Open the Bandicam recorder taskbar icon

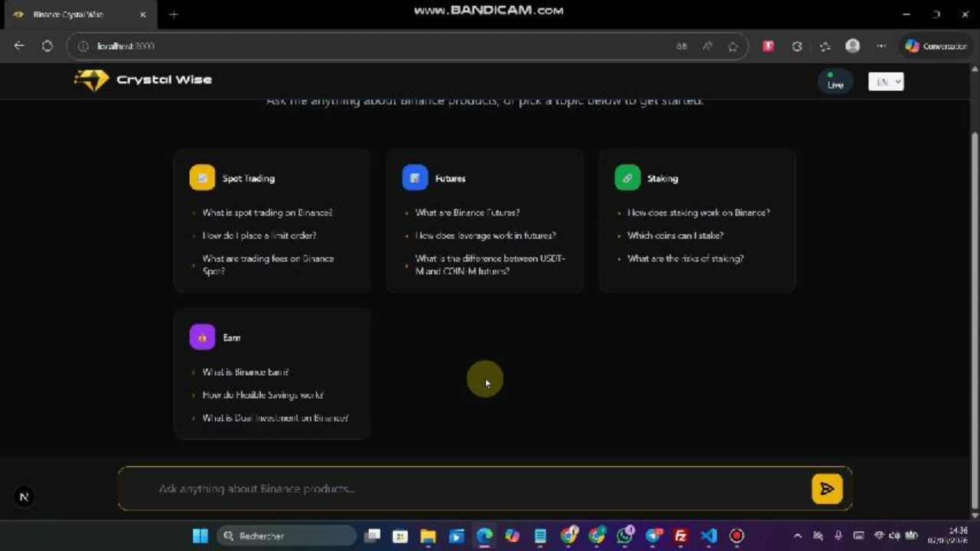737,536
